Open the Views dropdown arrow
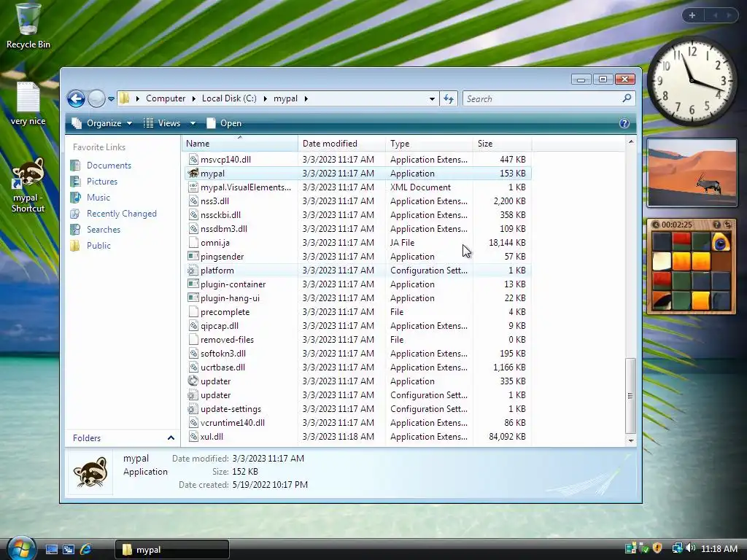 [x=193, y=123]
